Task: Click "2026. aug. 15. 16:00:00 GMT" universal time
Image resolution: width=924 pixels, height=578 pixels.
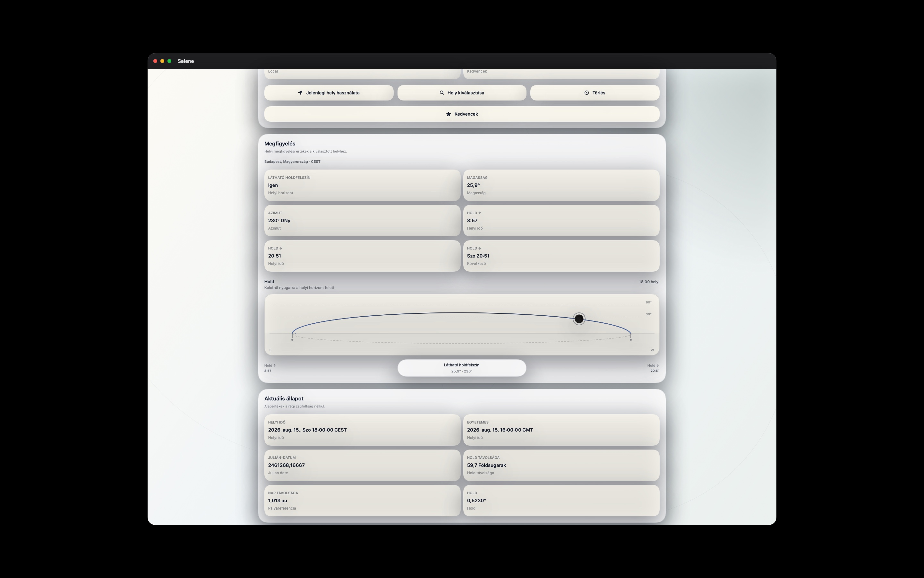Action: pos(500,430)
